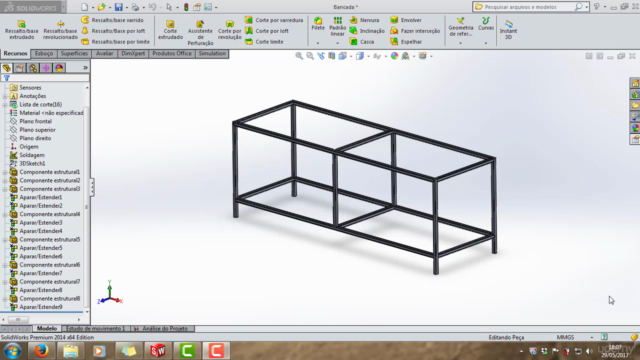The height and width of the screenshot is (360, 640).
Task: Select Ressalto/base revolucionado tool
Action: [x=60, y=30]
